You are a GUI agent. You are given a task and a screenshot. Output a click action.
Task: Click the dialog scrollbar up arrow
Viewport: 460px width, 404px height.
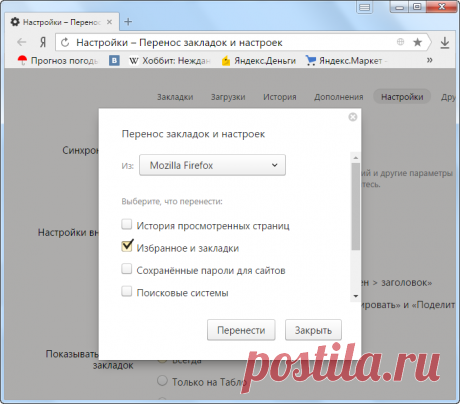point(356,158)
